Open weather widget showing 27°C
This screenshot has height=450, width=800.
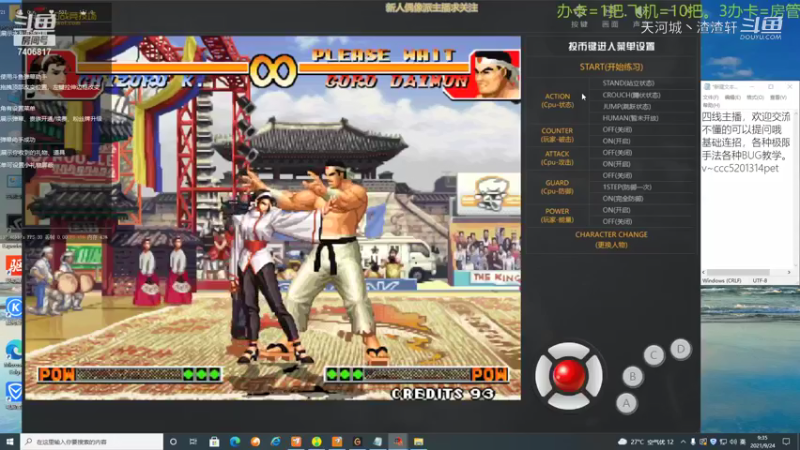(645, 442)
